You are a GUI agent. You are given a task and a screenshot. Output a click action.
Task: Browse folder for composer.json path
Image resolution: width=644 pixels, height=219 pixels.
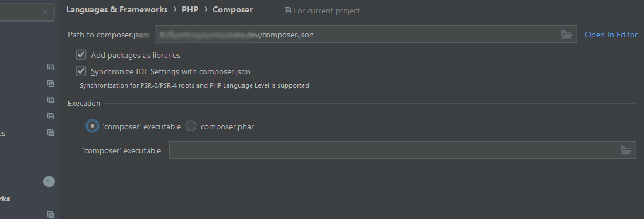pos(566,35)
